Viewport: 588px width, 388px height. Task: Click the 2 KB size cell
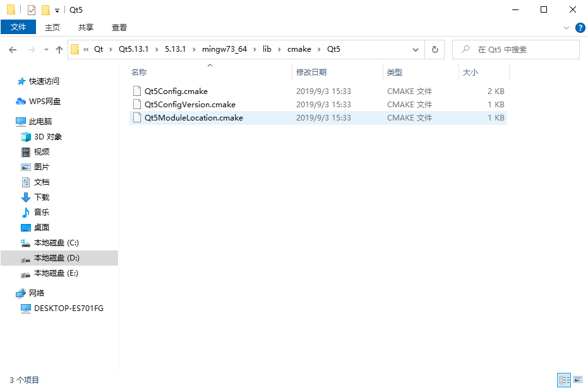[x=496, y=91]
